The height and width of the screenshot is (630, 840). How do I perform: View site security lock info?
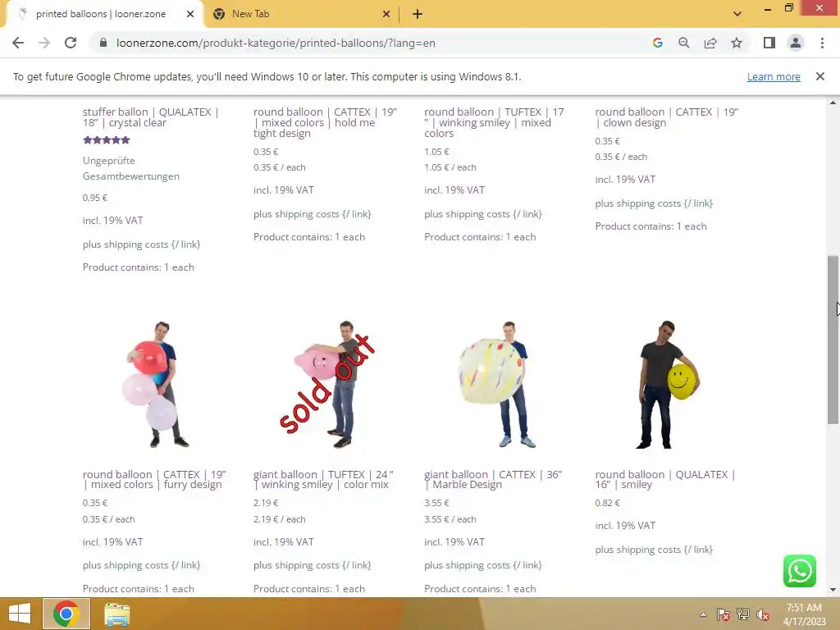point(103,43)
